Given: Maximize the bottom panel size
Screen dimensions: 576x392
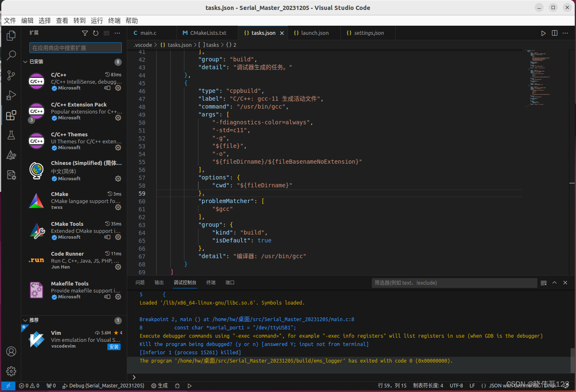Looking at the screenshot, I should (554, 283).
